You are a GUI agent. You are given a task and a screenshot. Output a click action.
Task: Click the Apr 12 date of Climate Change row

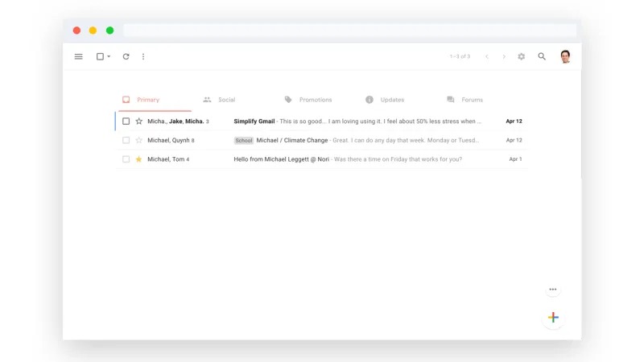click(x=514, y=140)
